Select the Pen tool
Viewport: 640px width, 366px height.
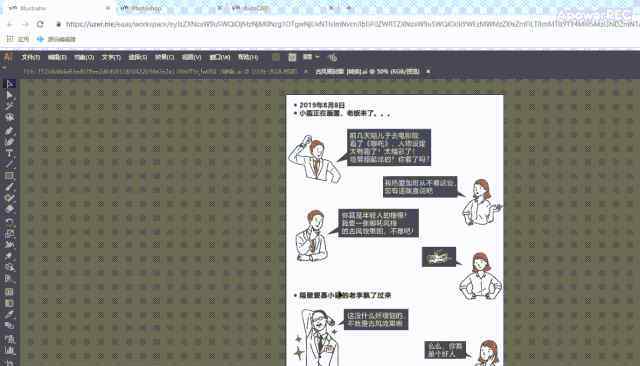(10, 131)
